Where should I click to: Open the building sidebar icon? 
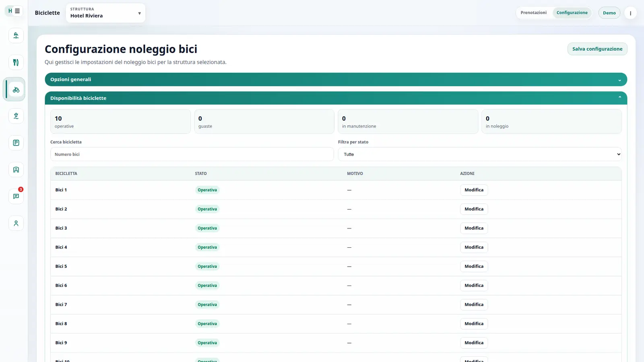(x=16, y=170)
